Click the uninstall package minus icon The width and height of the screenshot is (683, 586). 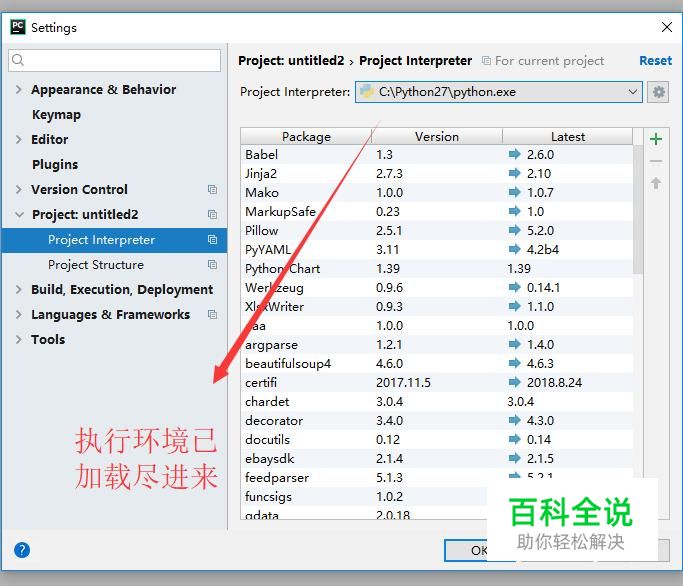point(656,161)
